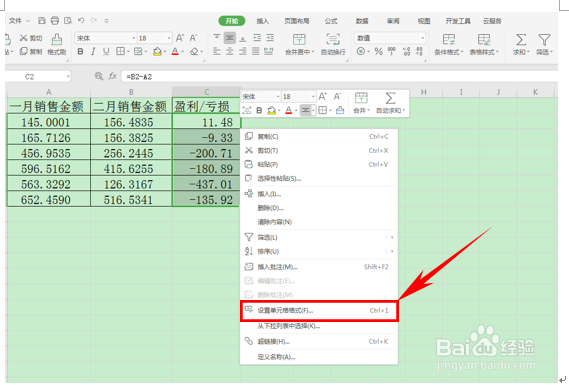The height and width of the screenshot is (385, 569).
Task: Click the mini toolbar Bold B icon
Action: 259,110
